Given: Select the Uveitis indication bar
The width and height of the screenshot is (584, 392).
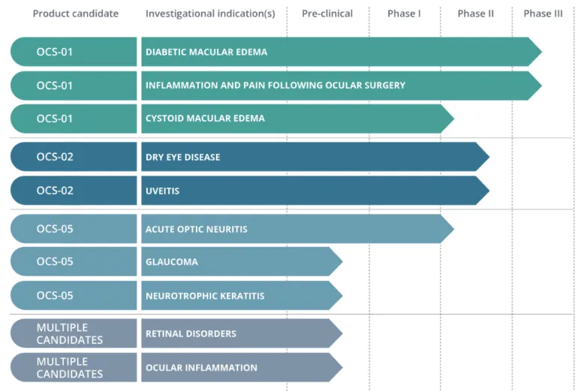Looking at the screenshot, I should [312, 191].
